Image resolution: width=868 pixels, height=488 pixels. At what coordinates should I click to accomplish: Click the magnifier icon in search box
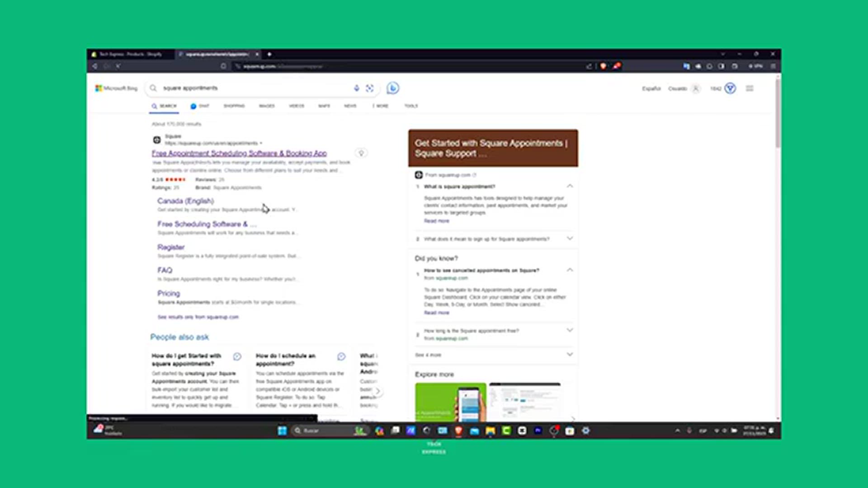coord(153,88)
